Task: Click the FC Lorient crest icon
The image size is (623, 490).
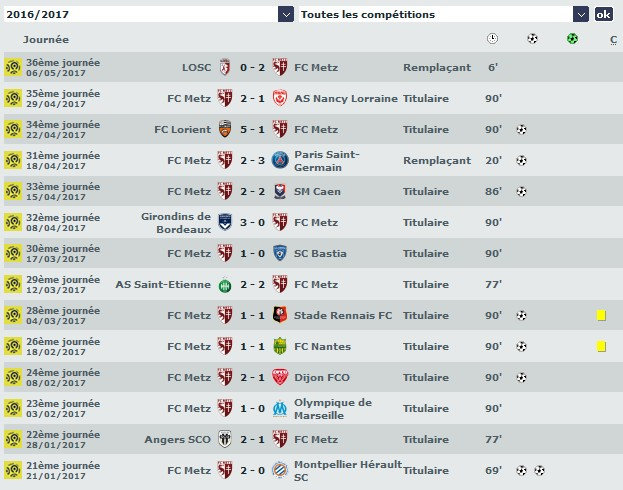Action: [224, 129]
